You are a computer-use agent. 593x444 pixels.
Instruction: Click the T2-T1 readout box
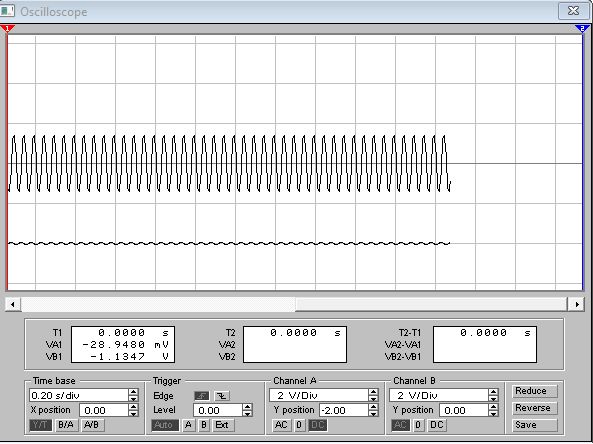pos(485,345)
